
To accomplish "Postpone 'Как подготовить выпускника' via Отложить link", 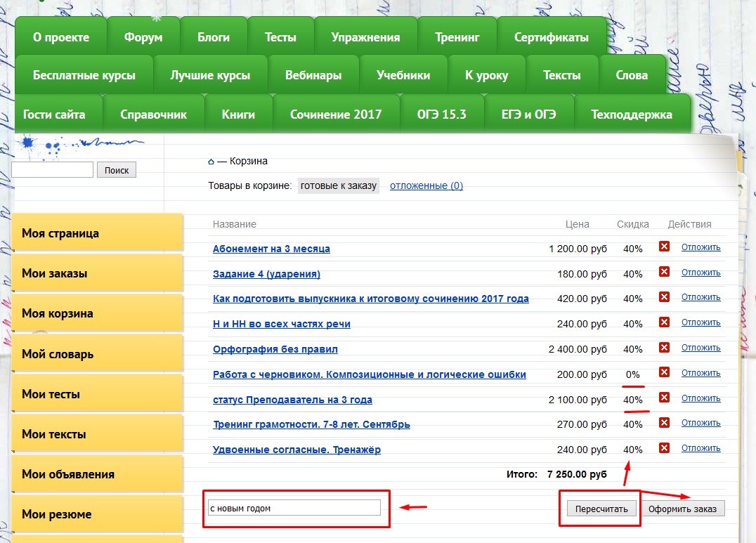I will (x=700, y=297).
